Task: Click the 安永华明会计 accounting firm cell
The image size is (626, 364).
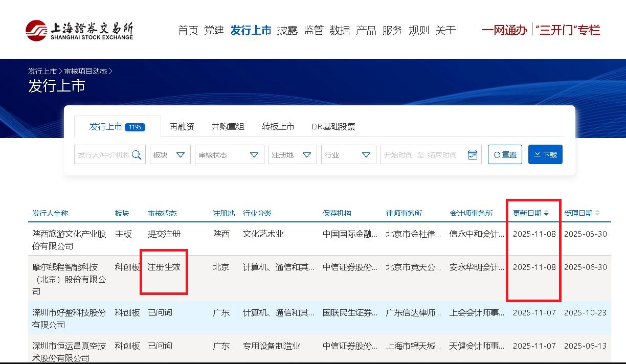Action: tap(477, 267)
